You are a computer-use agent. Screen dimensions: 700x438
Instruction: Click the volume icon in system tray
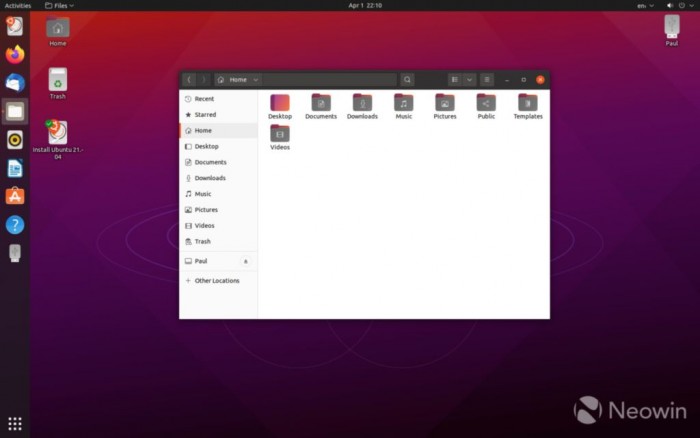(x=670, y=5)
